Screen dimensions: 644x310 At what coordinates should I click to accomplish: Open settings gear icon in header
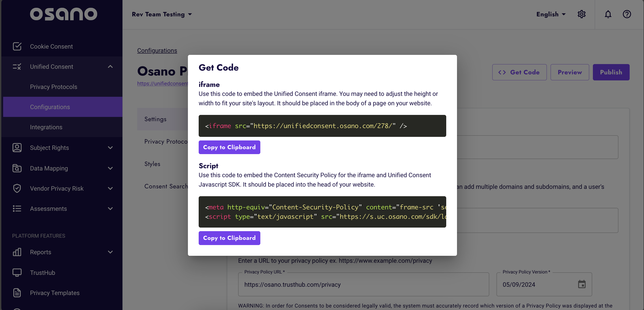581,14
